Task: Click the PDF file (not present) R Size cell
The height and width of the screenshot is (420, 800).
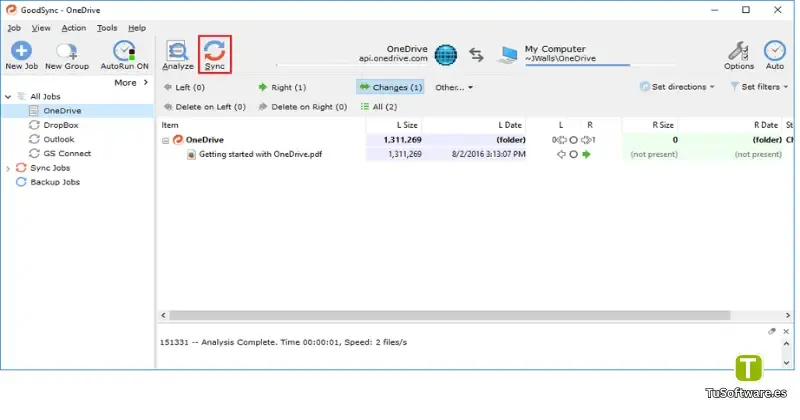Action: coord(654,154)
